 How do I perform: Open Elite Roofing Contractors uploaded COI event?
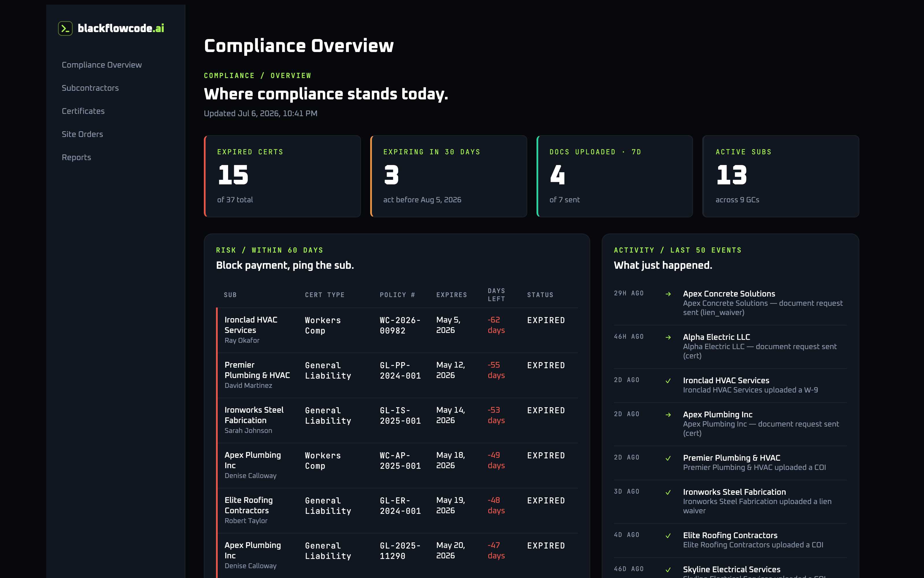[x=730, y=540]
